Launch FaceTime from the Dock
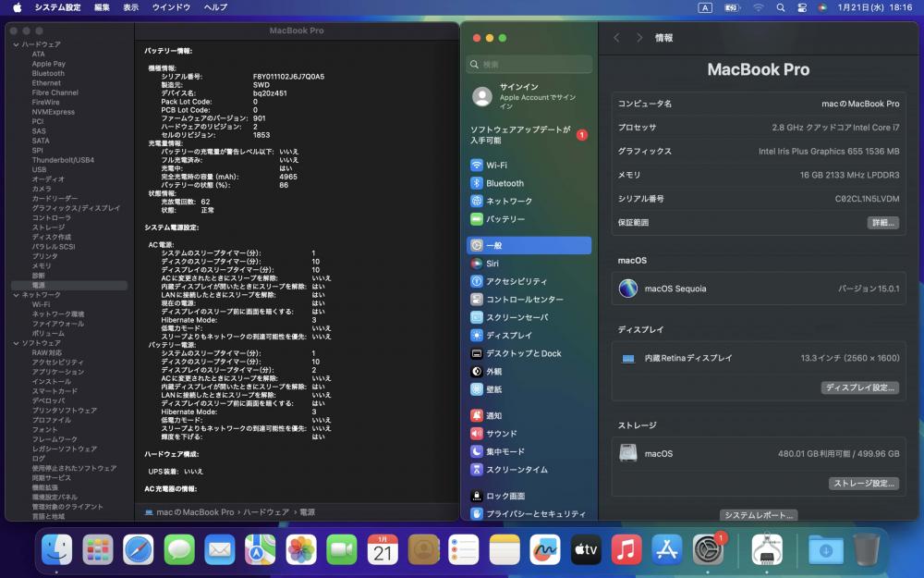This screenshot has height=578, width=924. (x=341, y=549)
